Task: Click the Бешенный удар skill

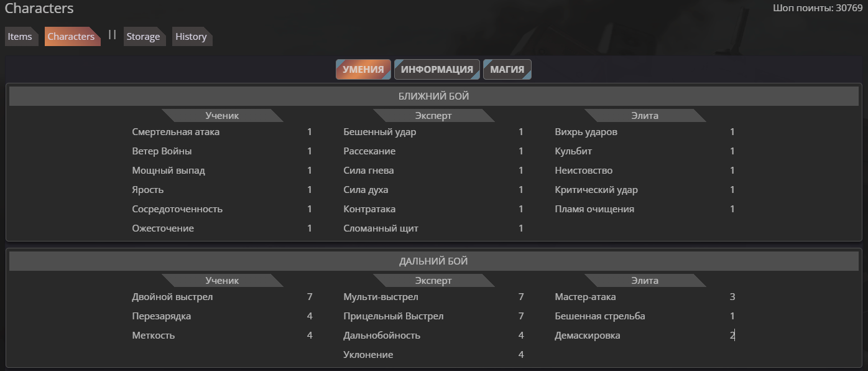Action: click(380, 132)
